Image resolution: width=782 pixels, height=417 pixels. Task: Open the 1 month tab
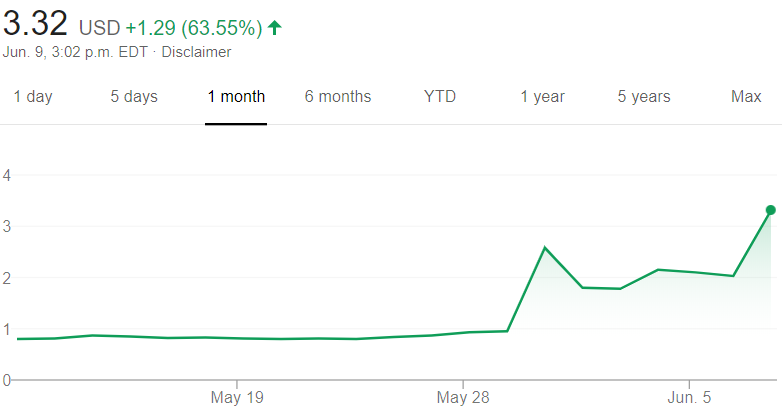tap(236, 96)
